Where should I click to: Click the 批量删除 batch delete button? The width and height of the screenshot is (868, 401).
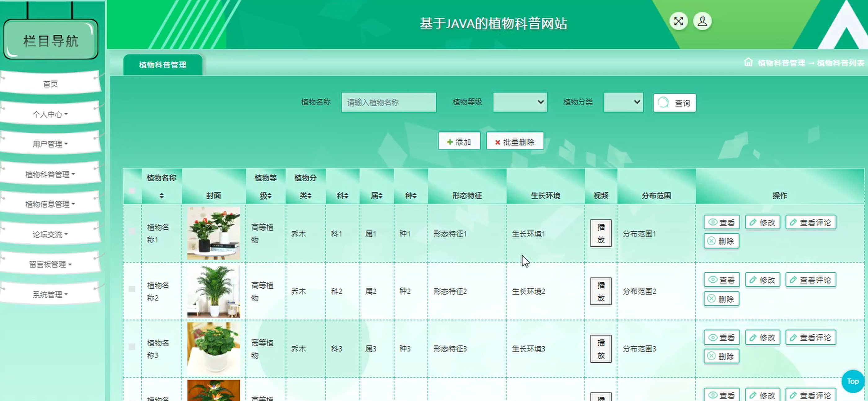pos(515,142)
